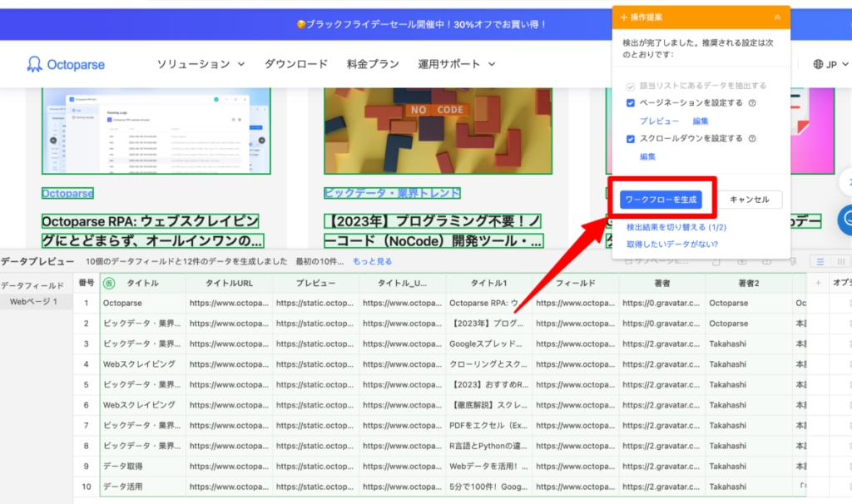Select the 著者 column header
This screenshot has height=504, width=852.
(x=662, y=283)
